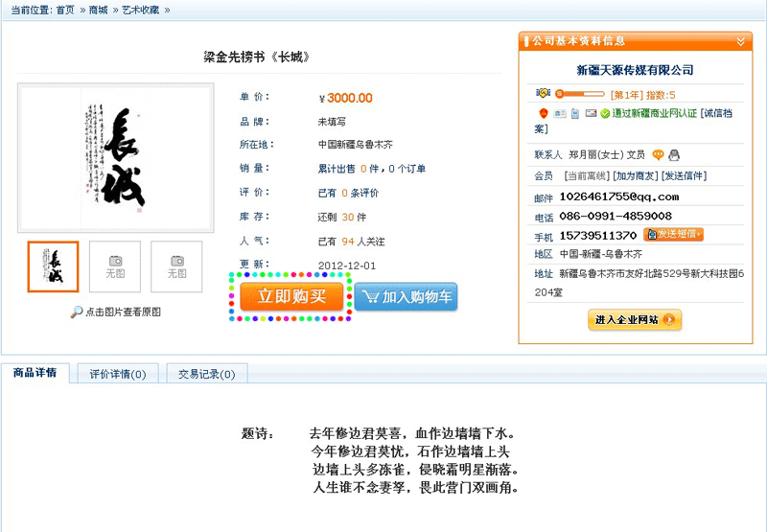This screenshot has height=532, width=767.
Task: Click 当前离线 status link
Action: (587, 176)
